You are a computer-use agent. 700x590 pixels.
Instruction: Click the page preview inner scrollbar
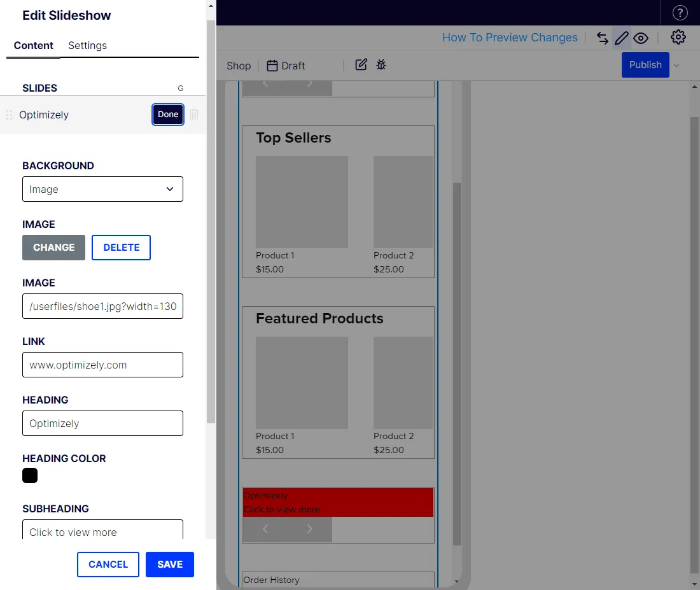pyautogui.click(x=457, y=363)
